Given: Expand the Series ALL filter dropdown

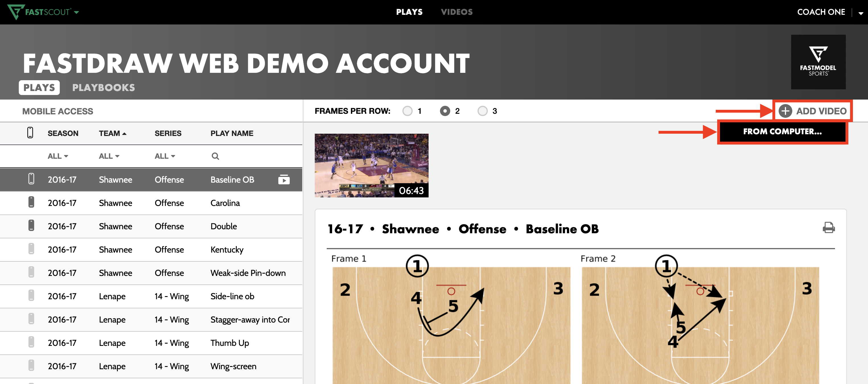Looking at the screenshot, I should click(164, 156).
